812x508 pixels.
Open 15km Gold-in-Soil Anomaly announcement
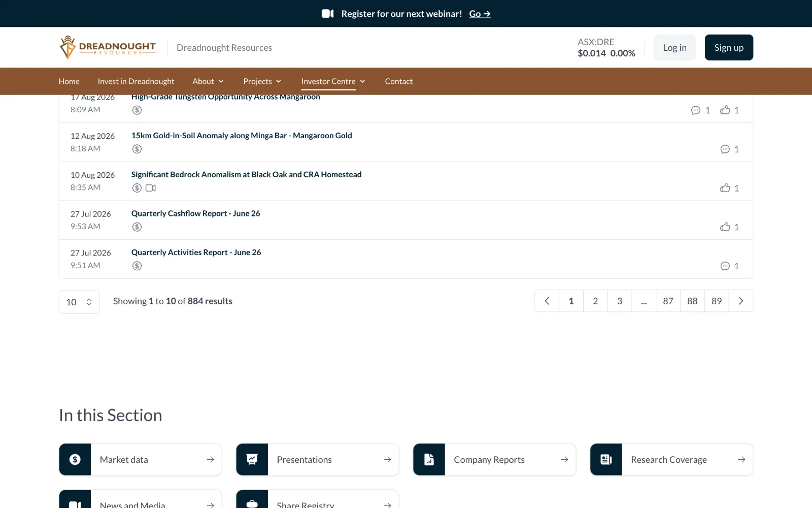(242, 136)
